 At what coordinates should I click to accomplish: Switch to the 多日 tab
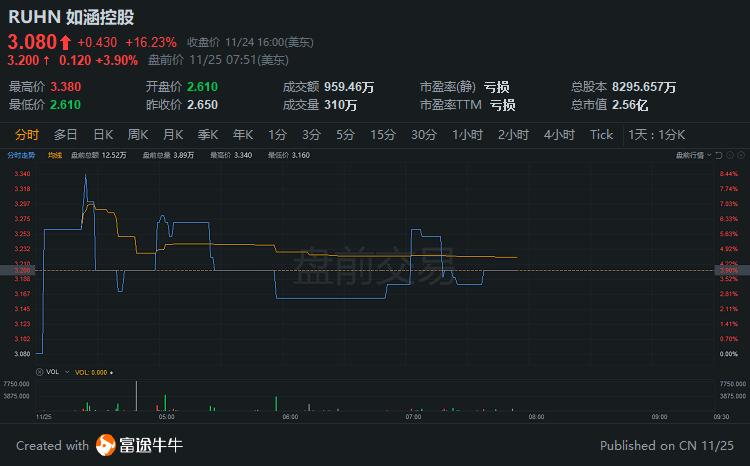pyautogui.click(x=66, y=134)
